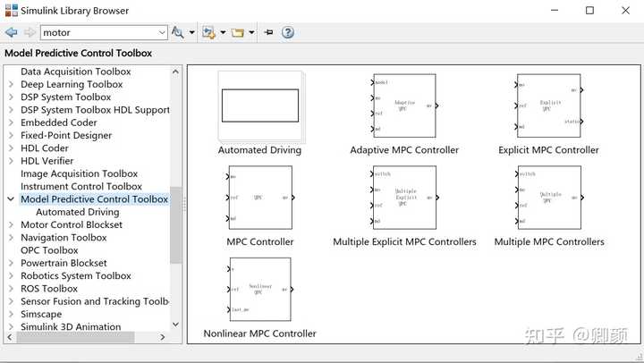644x363 pixels.
Task: Expand the HDL Verifier node
Action: pos(11,161)
